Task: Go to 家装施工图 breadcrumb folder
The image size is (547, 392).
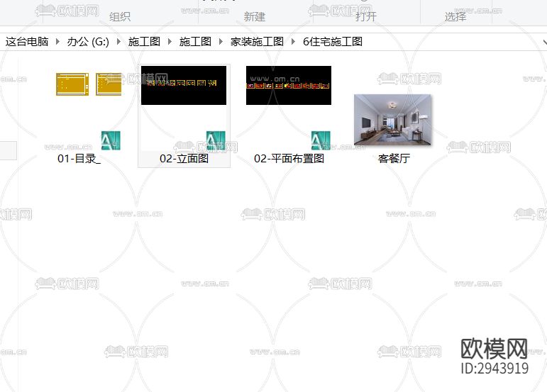Action: point(257,42)
